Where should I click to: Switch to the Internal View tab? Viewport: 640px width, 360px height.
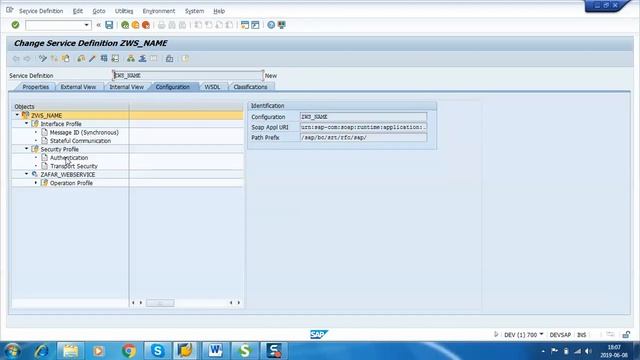[x=127, y=87]
